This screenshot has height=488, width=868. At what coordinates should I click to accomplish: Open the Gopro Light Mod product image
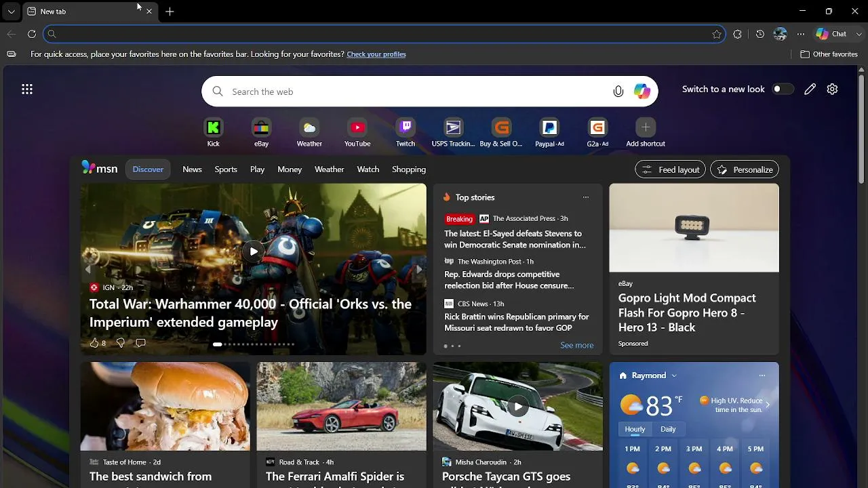pyautogui.click(x=694, y=228)
